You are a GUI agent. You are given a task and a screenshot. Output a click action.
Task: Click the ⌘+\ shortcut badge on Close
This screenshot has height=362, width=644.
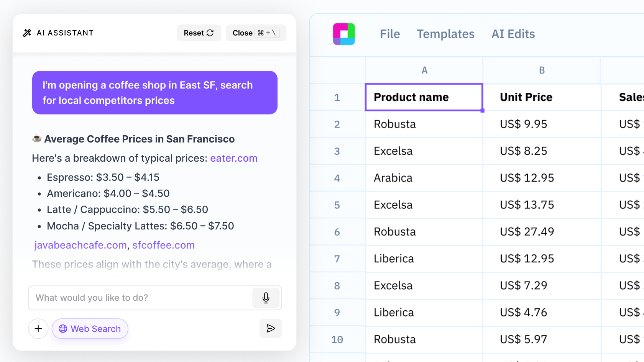[268, 33]
